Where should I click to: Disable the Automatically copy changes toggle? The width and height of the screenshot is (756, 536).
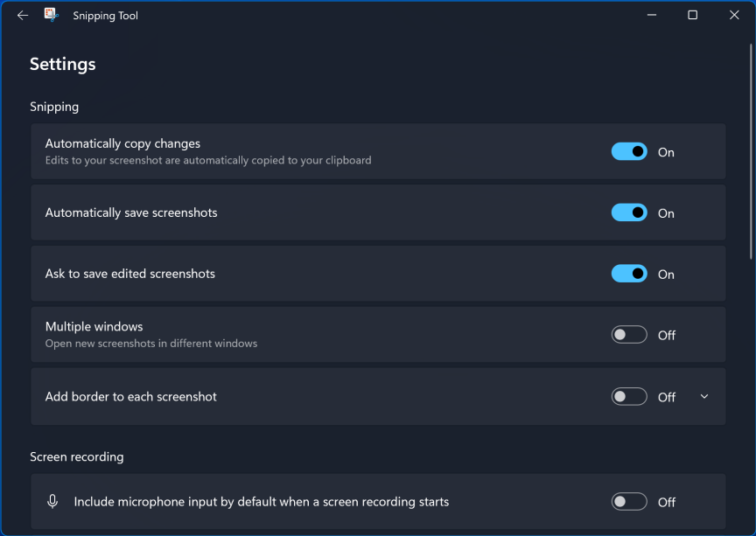click(628, 151)
